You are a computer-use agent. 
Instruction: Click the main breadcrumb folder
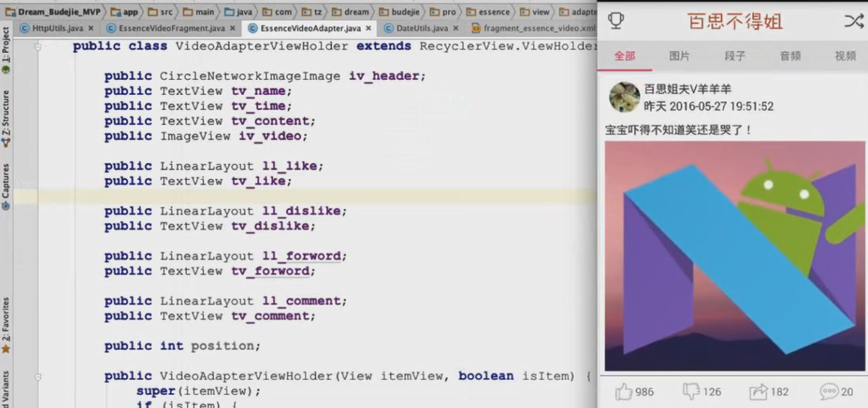199,12
